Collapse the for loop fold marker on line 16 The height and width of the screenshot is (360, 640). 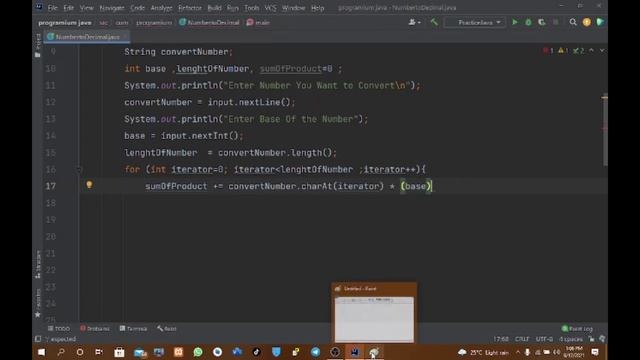(x=80, y=169)
